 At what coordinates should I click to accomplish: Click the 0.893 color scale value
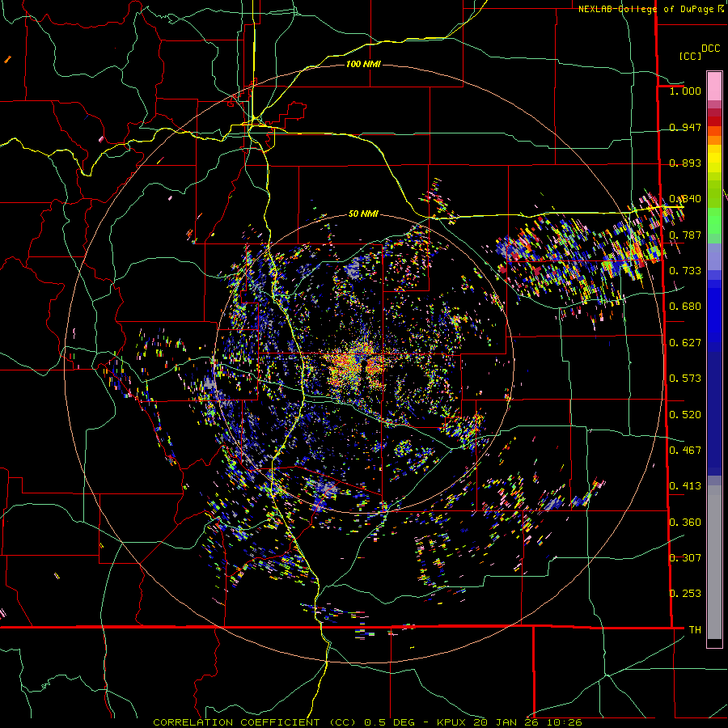pyautogui.click(x=685, y=163)
